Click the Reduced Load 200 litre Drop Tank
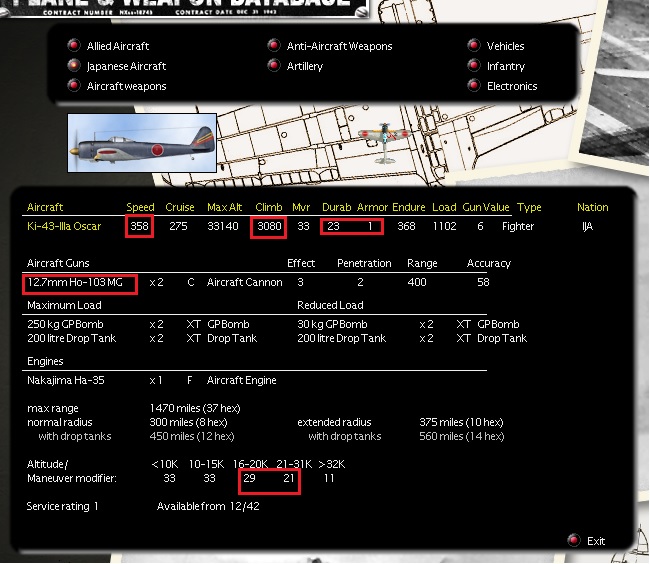This screenshot has height=564, width=650. click(x=341, y=338)
